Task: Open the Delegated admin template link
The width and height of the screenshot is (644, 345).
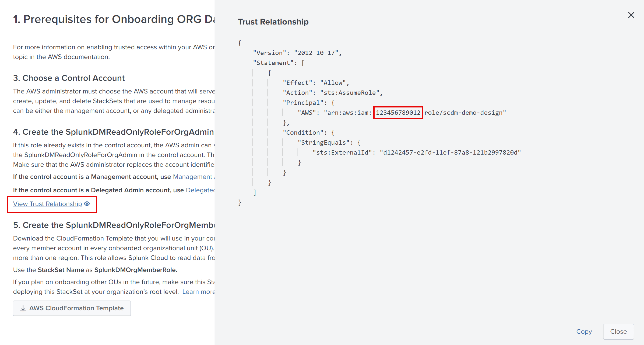Action: (200, 190)
